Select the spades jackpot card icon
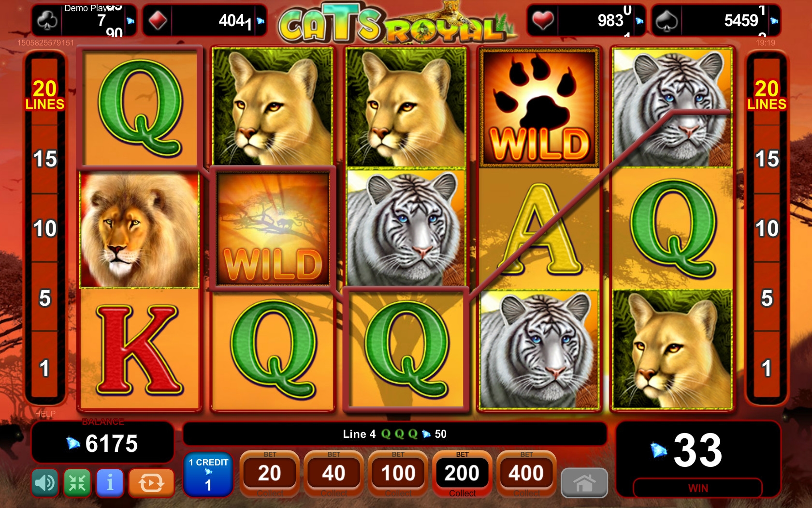The height and width of the screenshot is (508, 812). click(x=667, y=21)
